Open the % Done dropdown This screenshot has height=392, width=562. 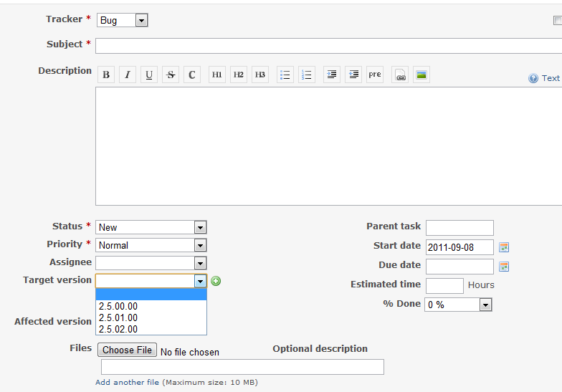459,305
